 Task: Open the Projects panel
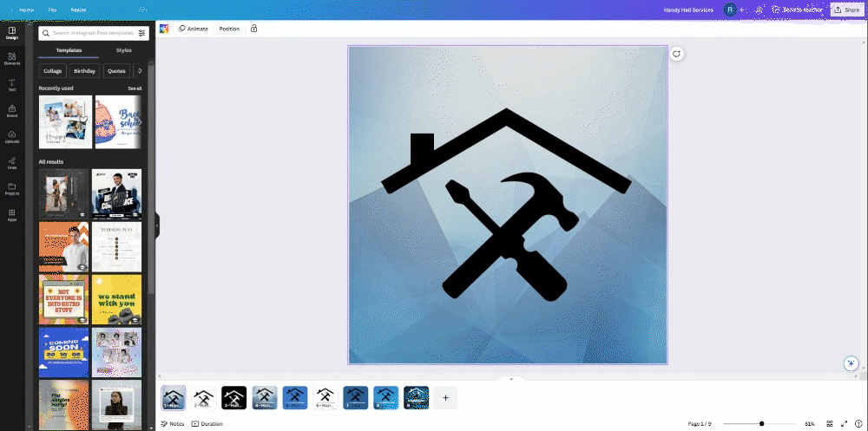[x=11, y=189]
